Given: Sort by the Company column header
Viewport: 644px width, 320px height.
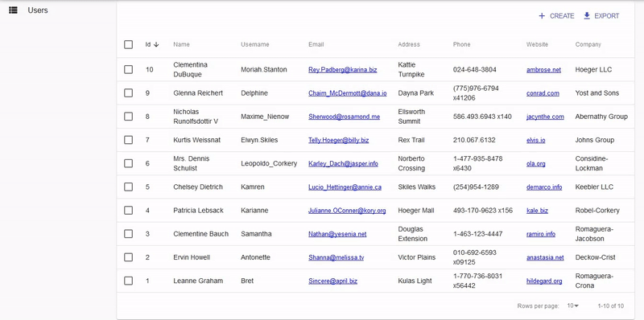Looking at the screenshot, I should pos(588,44).
